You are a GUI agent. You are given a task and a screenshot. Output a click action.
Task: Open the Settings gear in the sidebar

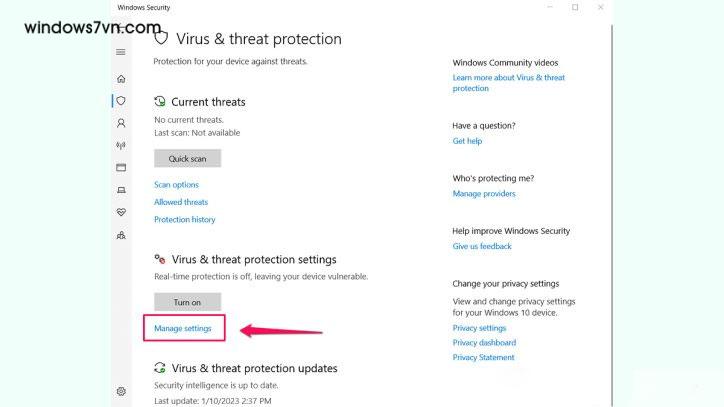(121, 391)
